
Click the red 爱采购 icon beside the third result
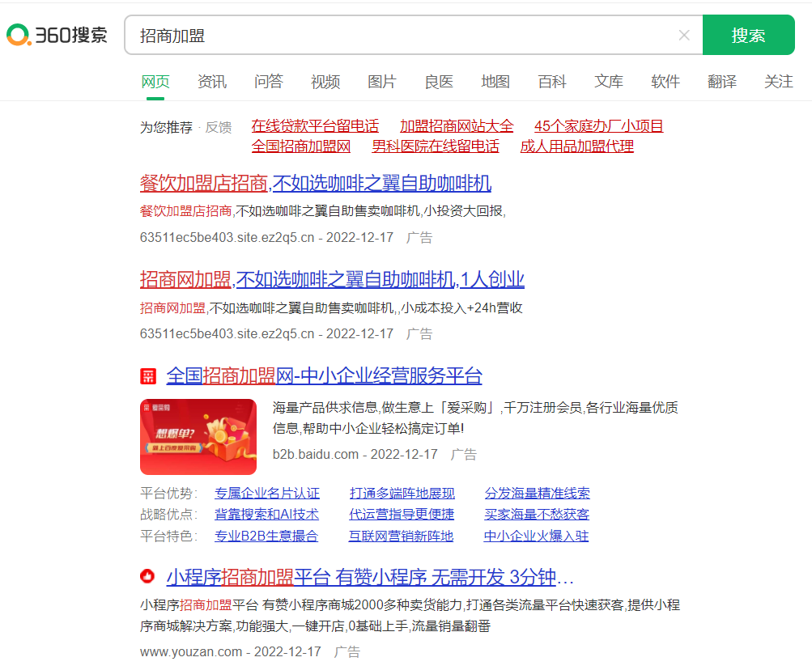point(149,375)
